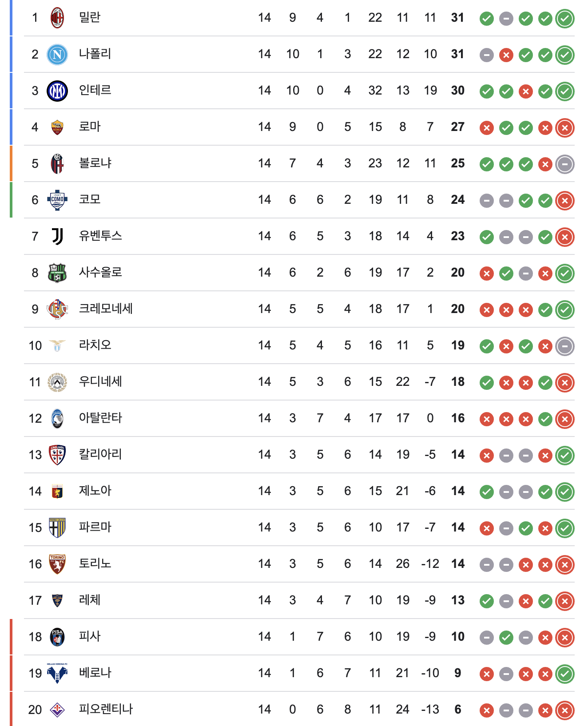Select the 아탈란타 team row name
The width and height of the screenshot is (588, 726).
coord(100,418)
